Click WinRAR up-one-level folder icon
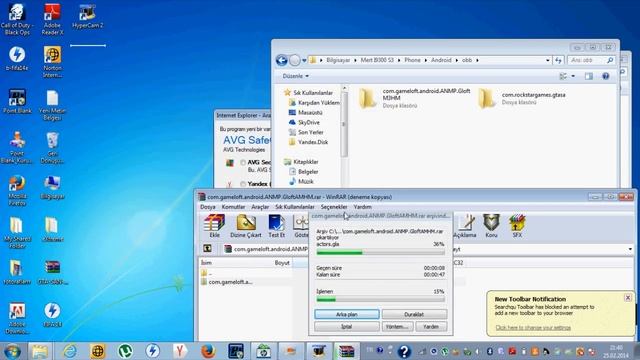Viewport: 640px width, 360px height. pos(207,249)
